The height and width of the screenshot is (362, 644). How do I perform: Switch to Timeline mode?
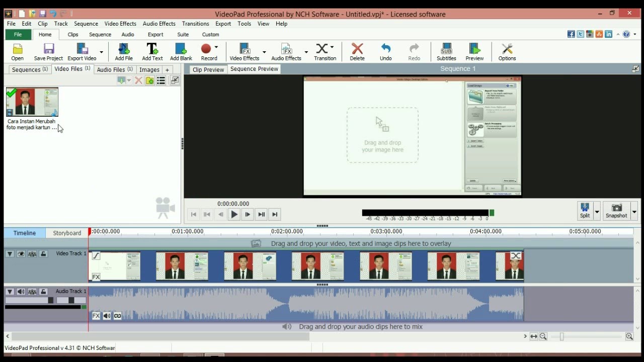(x=25, y=233)
